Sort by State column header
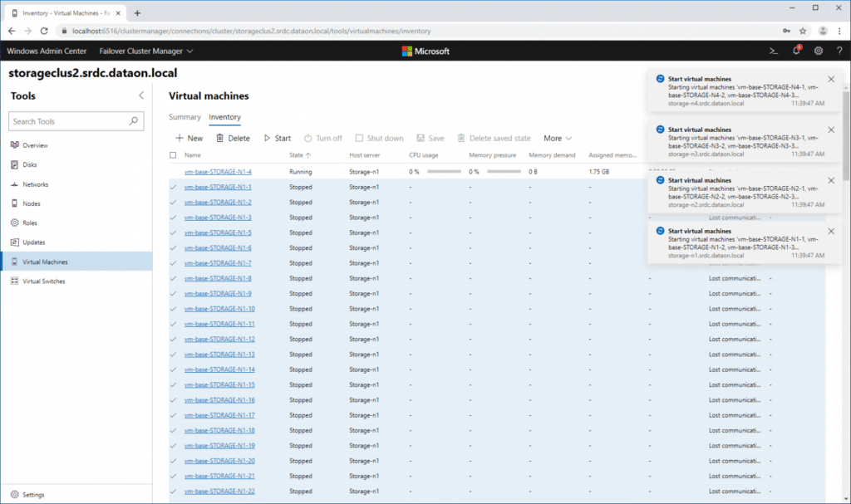The width and height of the screenshot is (851, 504). (300, 155)
